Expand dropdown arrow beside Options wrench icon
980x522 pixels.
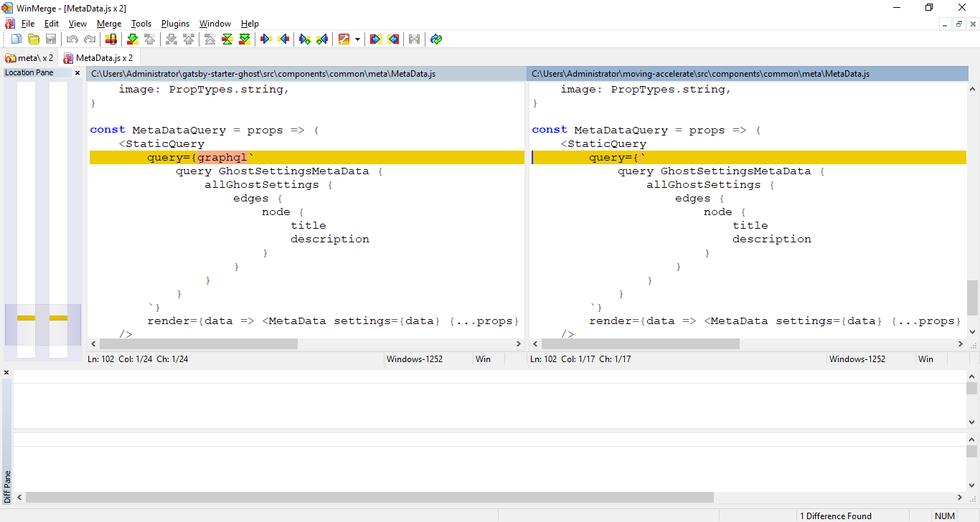click(357, 39)
